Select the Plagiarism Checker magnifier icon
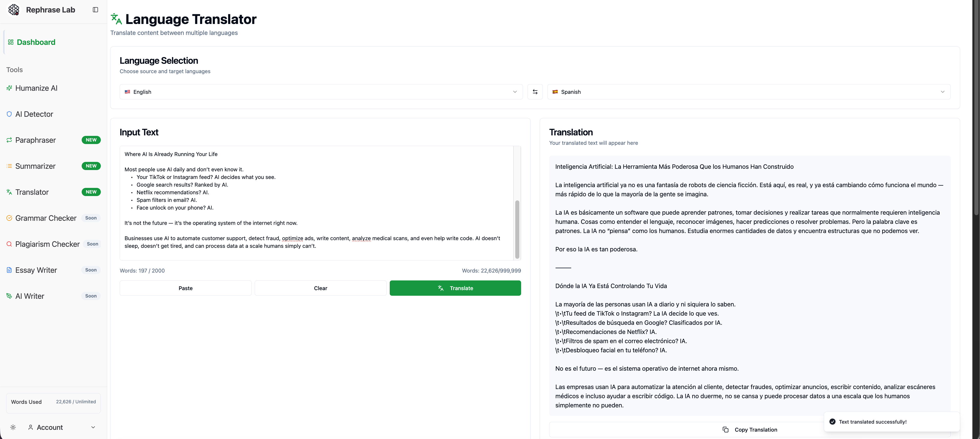This screenshot has height=439, width=980. pos(9,244)
